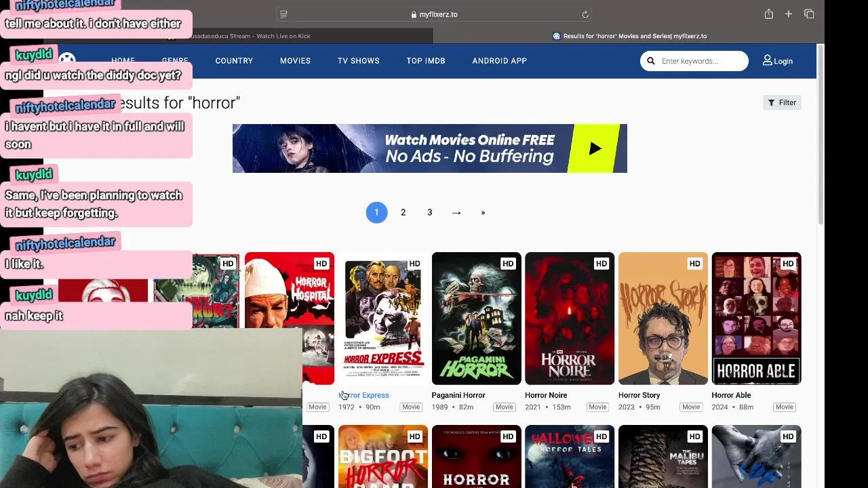The width and height of the screenshot is (868, 488).
Task: Go to results page 2
Action: pyautogui.click(x=403, y=212)
